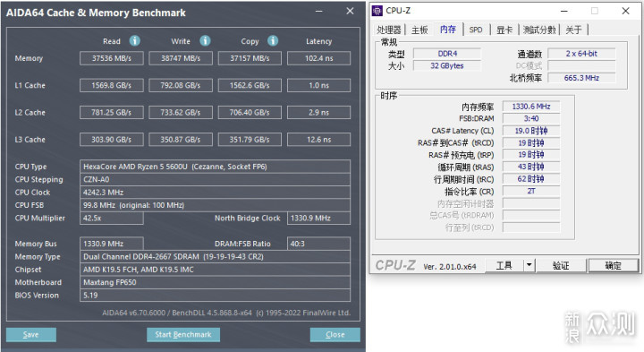Click the CPU-Z app icon in title bar
The height and width of the screenshot is (352, 644).
click(x=377, y=11)
